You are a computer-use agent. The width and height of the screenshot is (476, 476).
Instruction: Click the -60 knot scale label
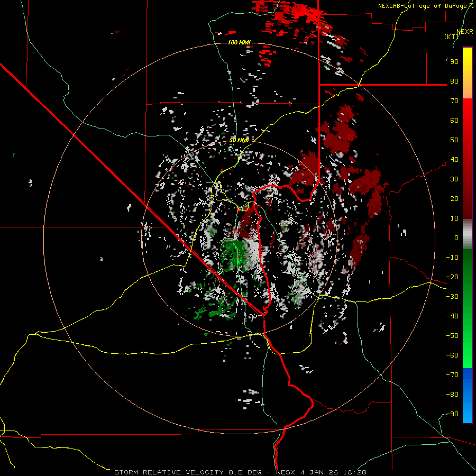[x=452, y=355]
